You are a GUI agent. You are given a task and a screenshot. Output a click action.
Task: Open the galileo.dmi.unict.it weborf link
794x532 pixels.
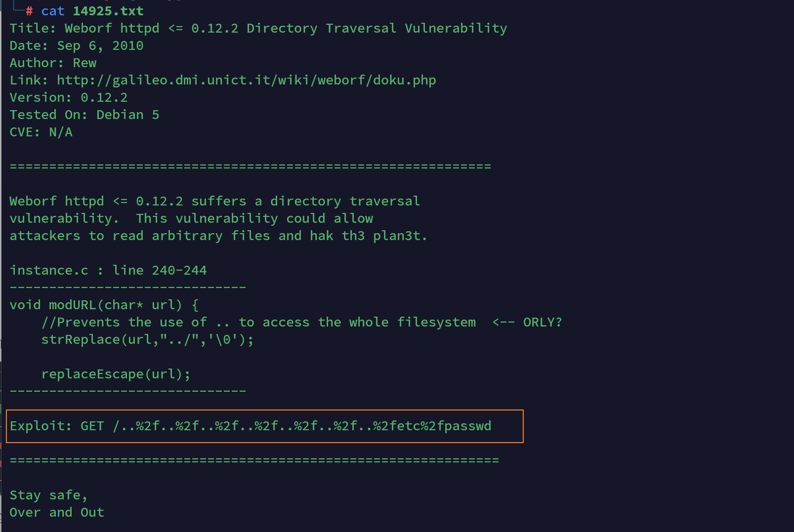click(247, 80)
